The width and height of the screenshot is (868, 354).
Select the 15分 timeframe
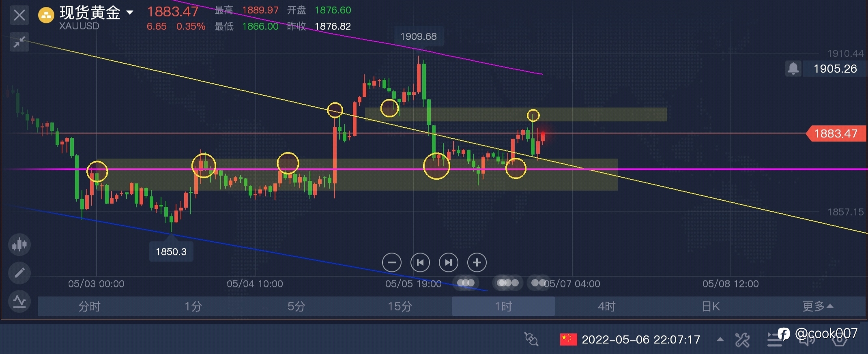click(x=400, y=306)
